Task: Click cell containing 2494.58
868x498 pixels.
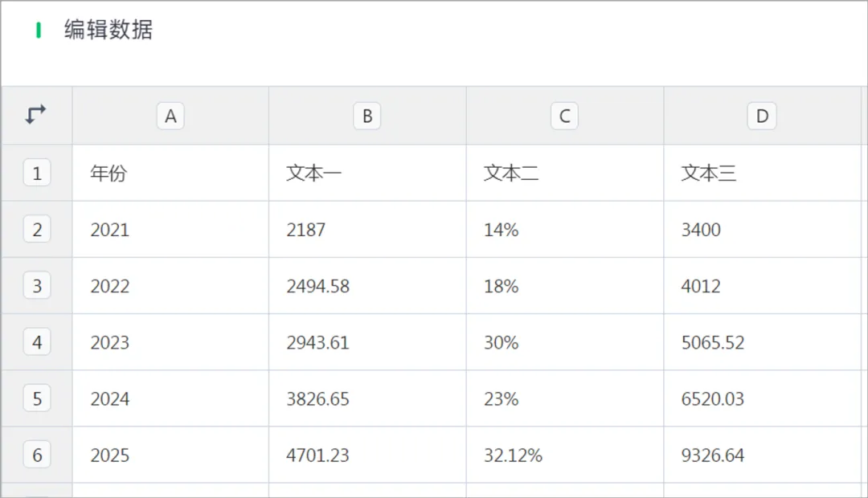Action: tap(367, 286)
